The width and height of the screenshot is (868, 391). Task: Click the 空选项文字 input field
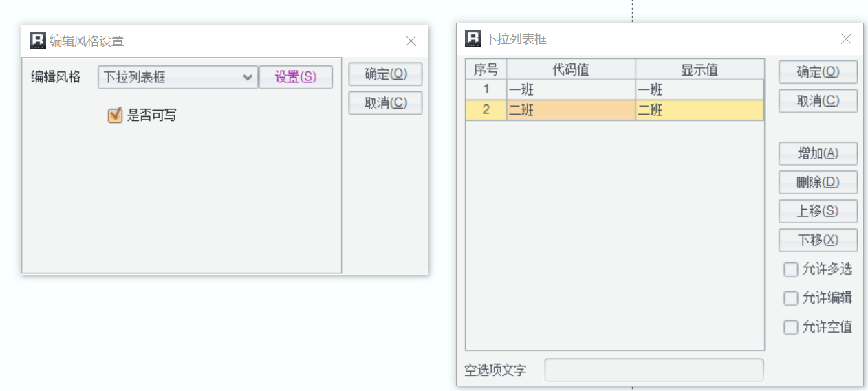[653, 370]
